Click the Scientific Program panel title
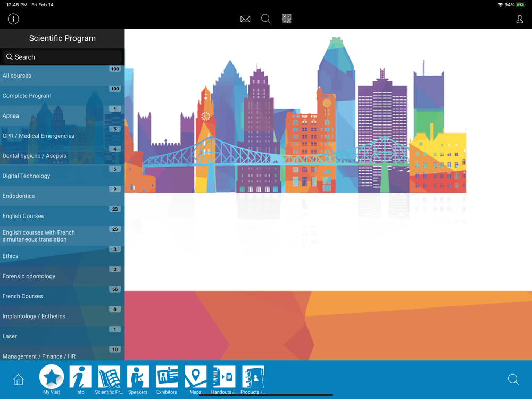Image resolution: width=532 pixels, height=399 pixels. click(62, 38)
